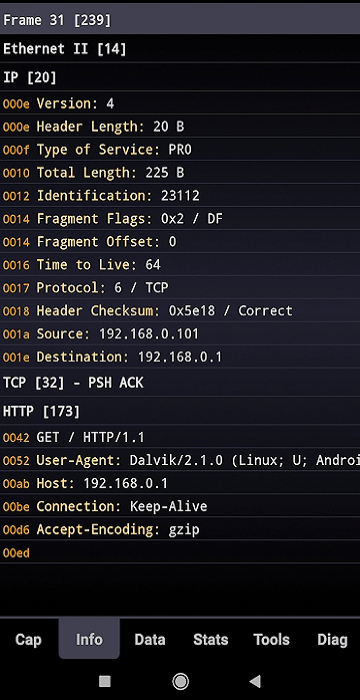Tap the Host: 192.168.0.1 row

pos(180,483)
